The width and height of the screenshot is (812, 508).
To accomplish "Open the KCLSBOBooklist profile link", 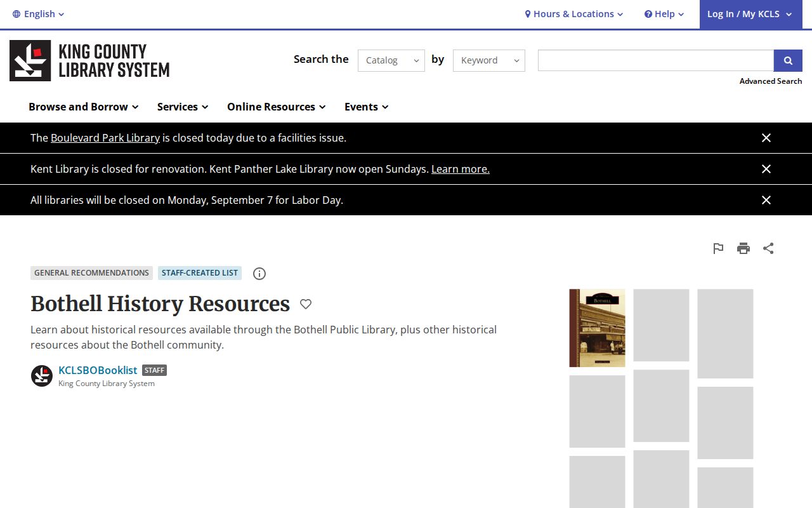I will [x=98, y=370].
